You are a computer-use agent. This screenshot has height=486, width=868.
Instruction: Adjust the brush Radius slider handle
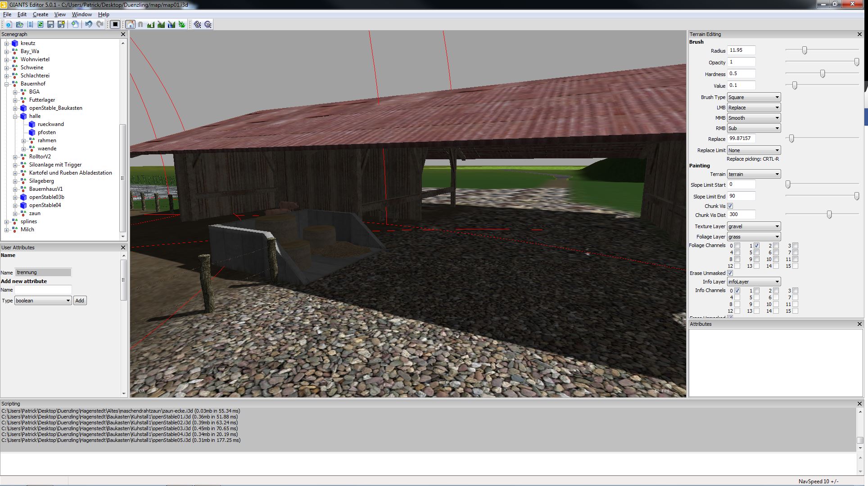coord(805,50)
